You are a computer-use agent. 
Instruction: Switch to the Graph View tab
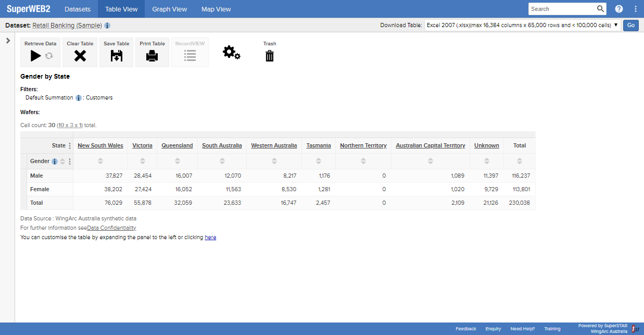(169, 9)
